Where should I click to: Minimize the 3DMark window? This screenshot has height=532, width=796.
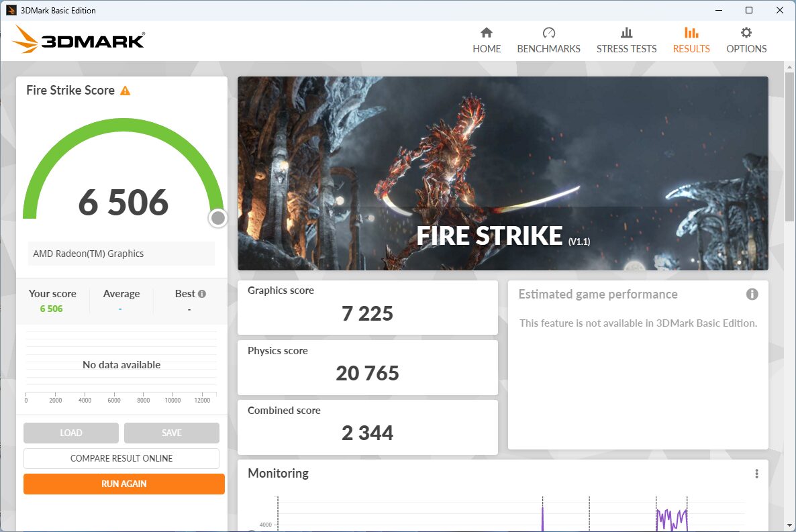point(718,10)
